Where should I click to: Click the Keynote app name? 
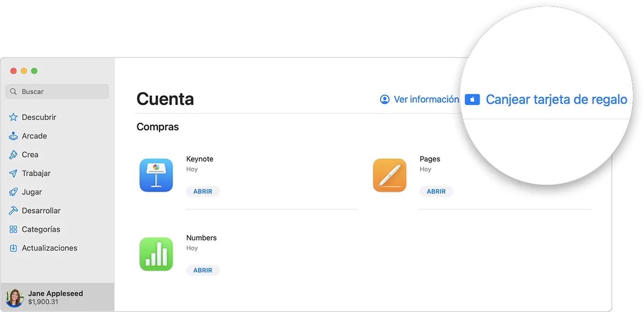coord(200,159)
